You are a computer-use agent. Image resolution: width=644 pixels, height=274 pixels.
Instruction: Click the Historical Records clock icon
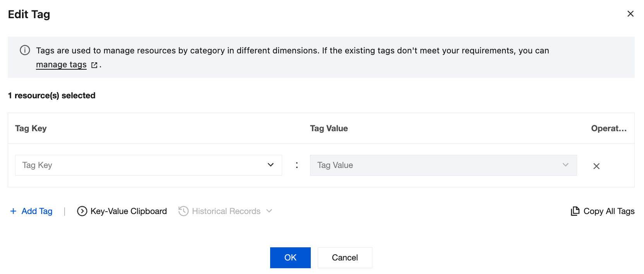tap(183, 211)
